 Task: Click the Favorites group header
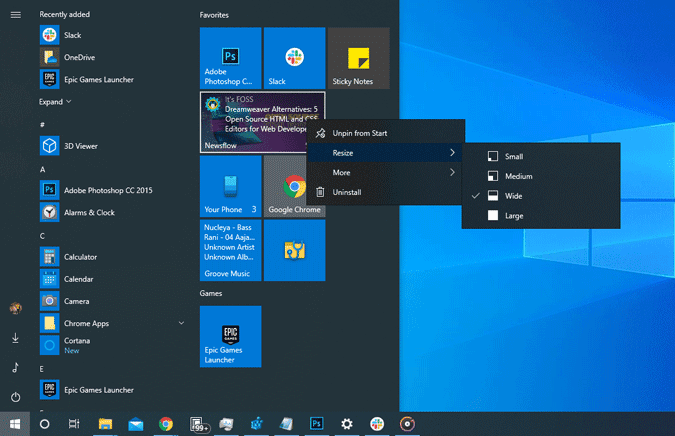click(214, 15)
